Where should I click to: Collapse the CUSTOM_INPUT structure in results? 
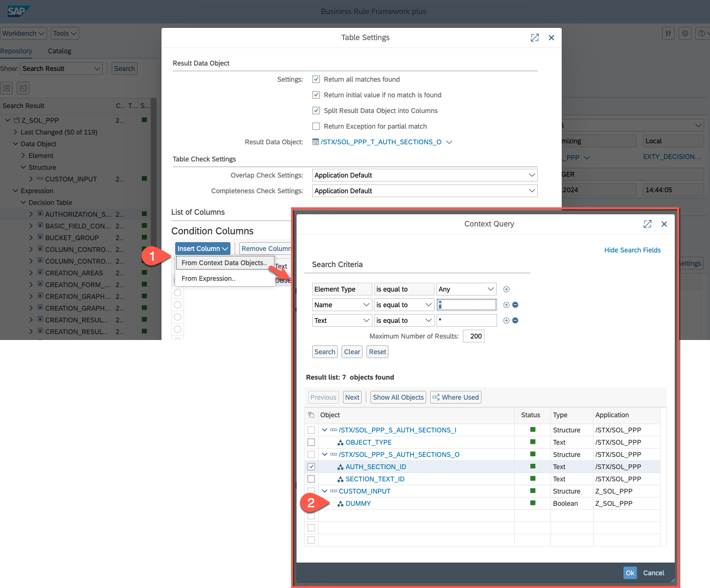(324, 491)
